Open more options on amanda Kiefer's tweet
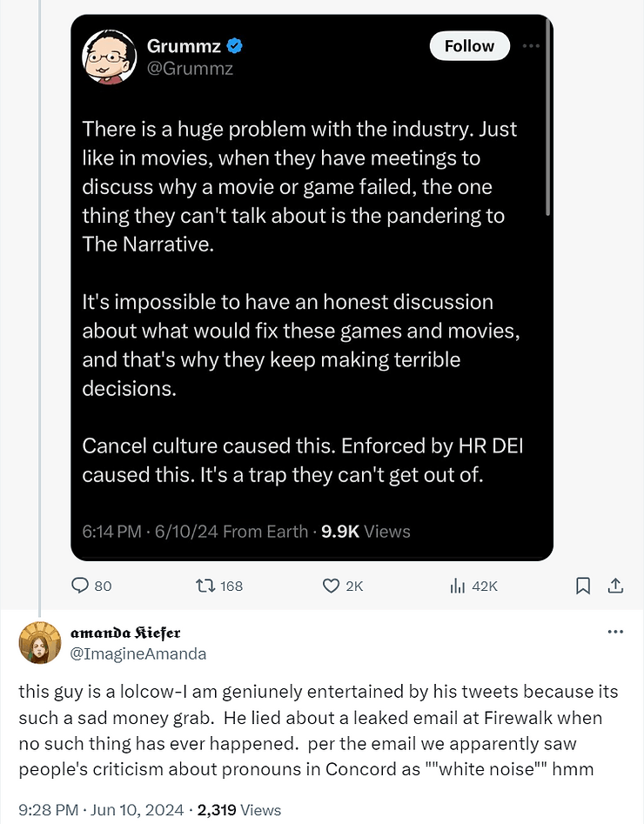644x824 pixels. (x=614, y=632)
